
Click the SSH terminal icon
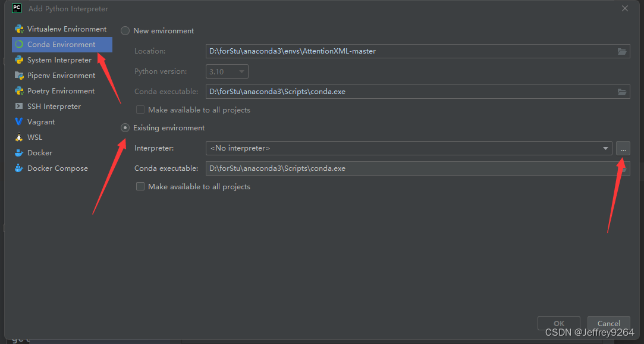pyautogui.click(x=19, y=106)
